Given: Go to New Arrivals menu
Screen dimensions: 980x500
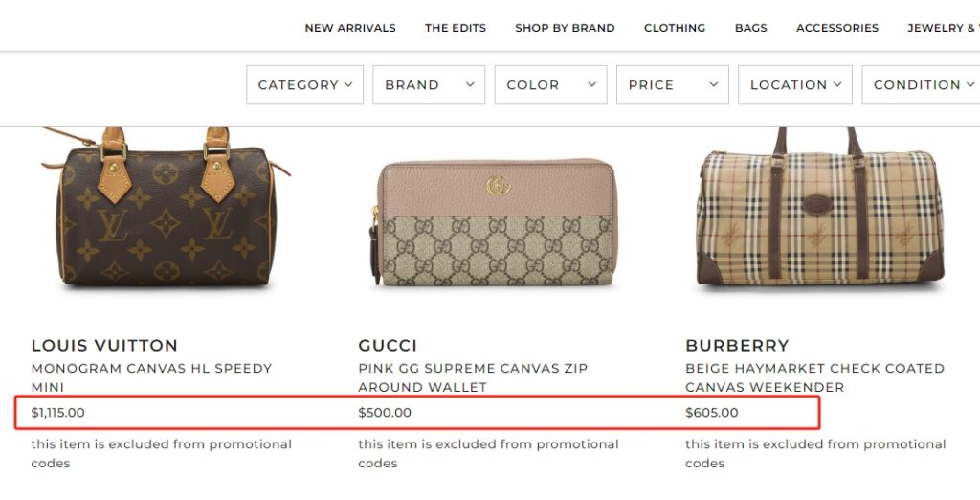Looking at the screenshot, I should click(x=350, y=28).
